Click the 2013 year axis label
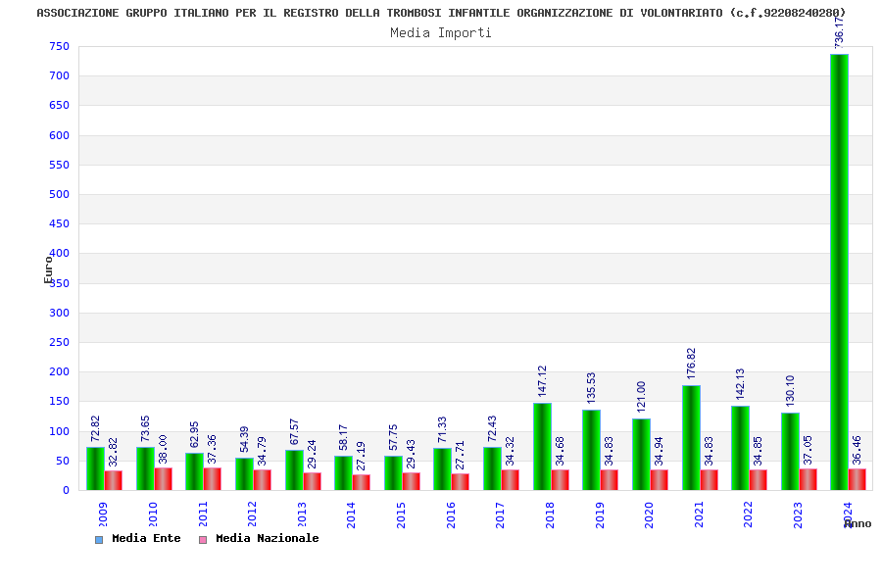 coord(302,514)
